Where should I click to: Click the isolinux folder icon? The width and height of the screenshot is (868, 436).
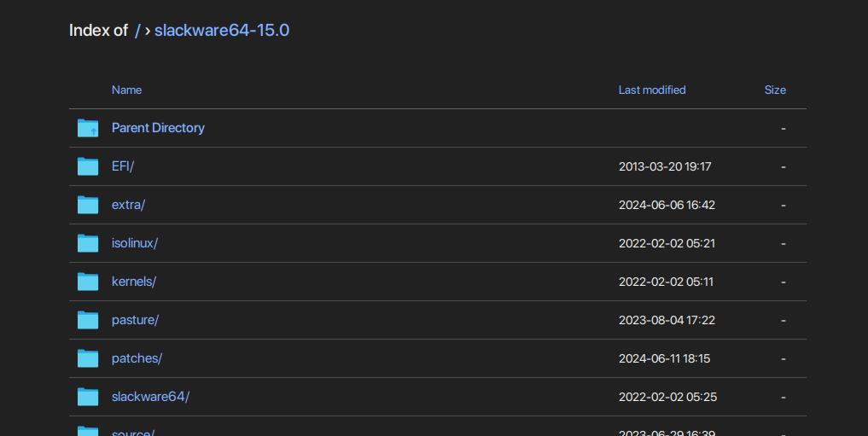[x=87, y=243]
